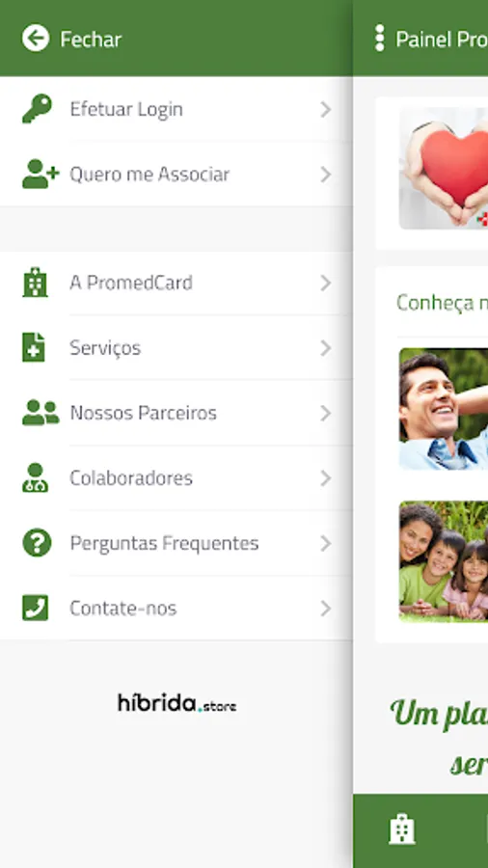This screenshot has width=488, height=868.
Task: Expand the Serviços chevron arrow
Action: pos(326,347)
